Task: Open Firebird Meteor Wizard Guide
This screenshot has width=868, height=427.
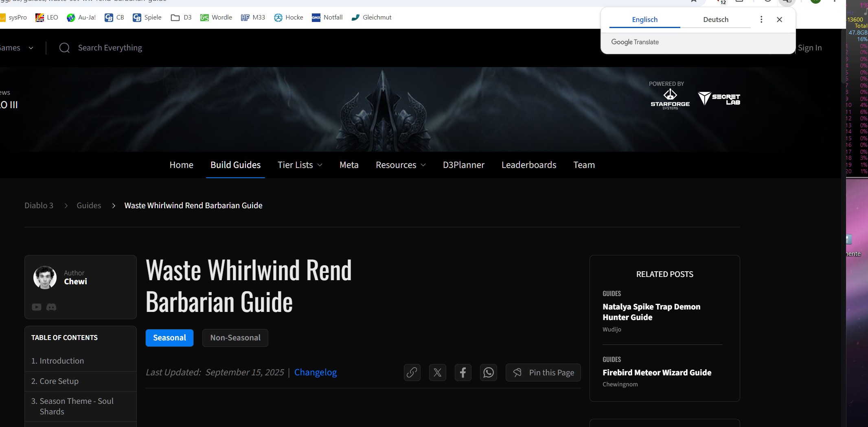Action: point(657,373)
